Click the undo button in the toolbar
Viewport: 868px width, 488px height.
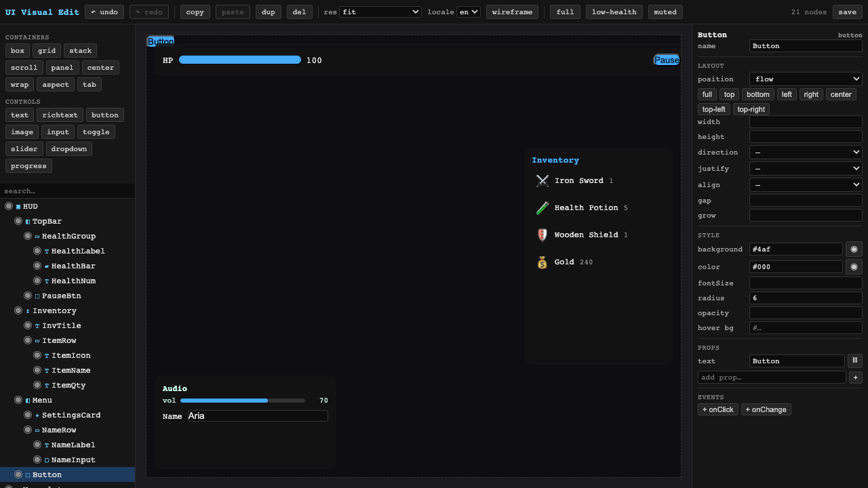104,12
